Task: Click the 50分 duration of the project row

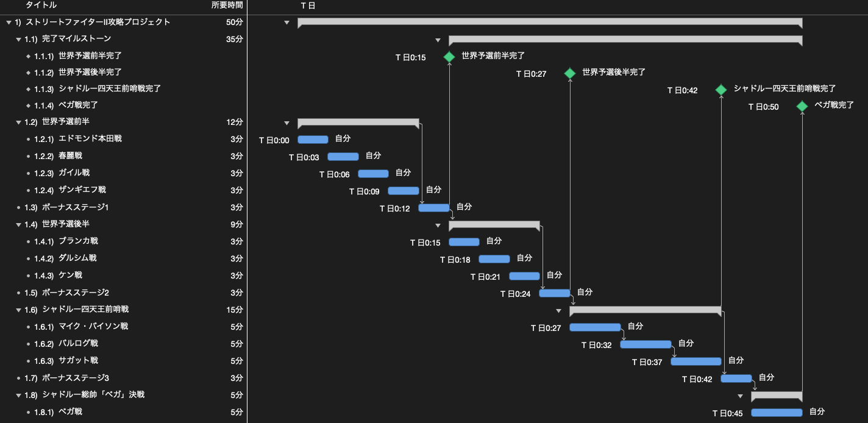Action: click(x=235, y=23)
